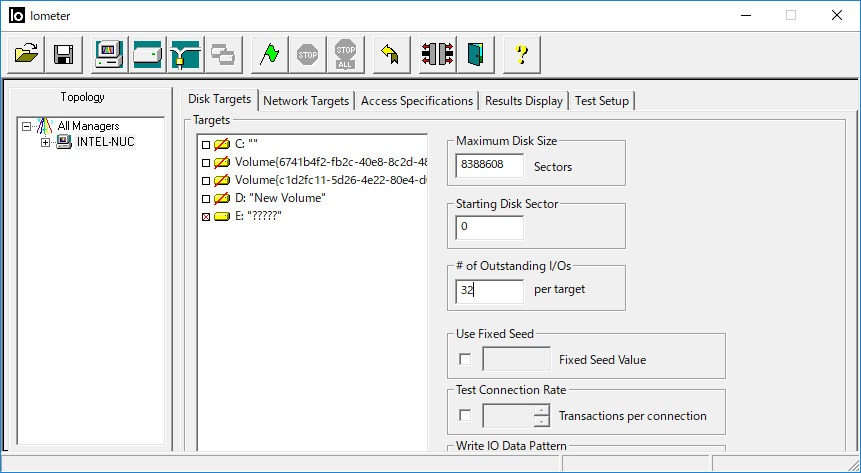Viewport: 861px width, 473px height.
Task: Click the Exit door icon
Action: click(475, 55)
